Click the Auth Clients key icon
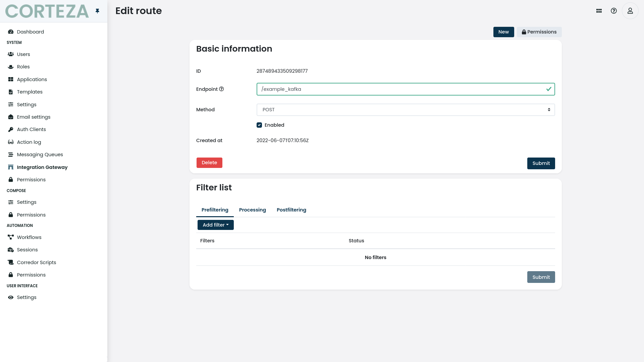Screen dimensions: 644x362 pyautogui.click(x=11, y=129)
